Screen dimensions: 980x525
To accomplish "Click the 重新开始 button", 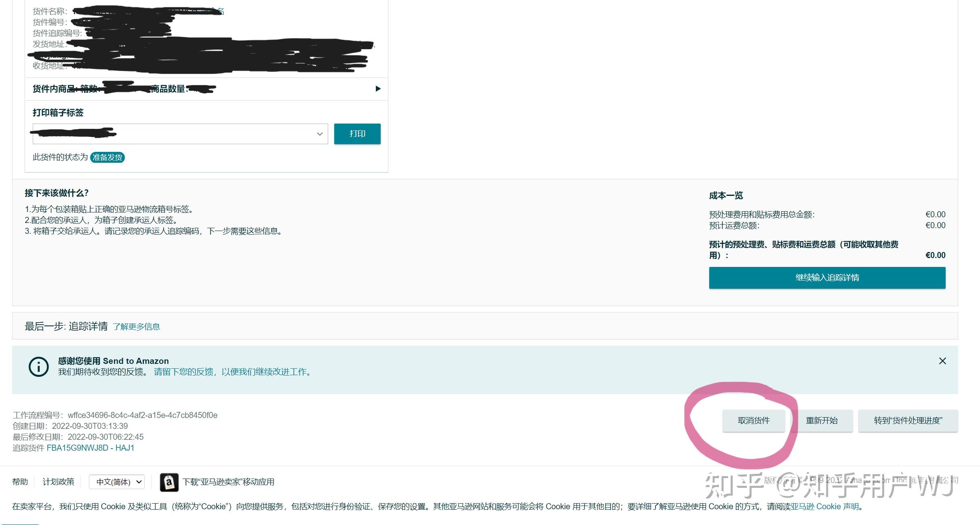I will pyautogui.click(x=822, y=421).
